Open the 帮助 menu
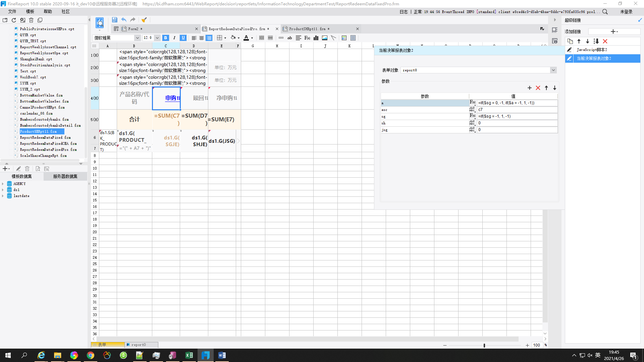Viewport: 644px width, 362px height. click(48, 11)
